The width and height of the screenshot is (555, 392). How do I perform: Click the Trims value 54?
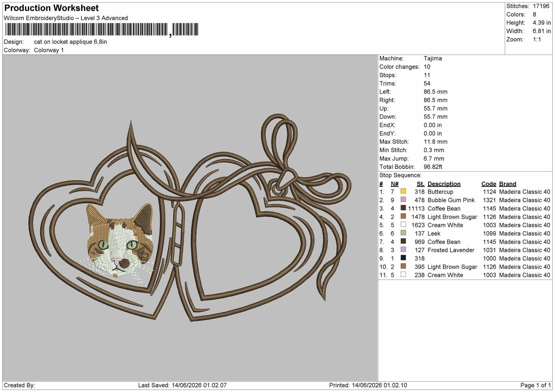tap(427, 83)
